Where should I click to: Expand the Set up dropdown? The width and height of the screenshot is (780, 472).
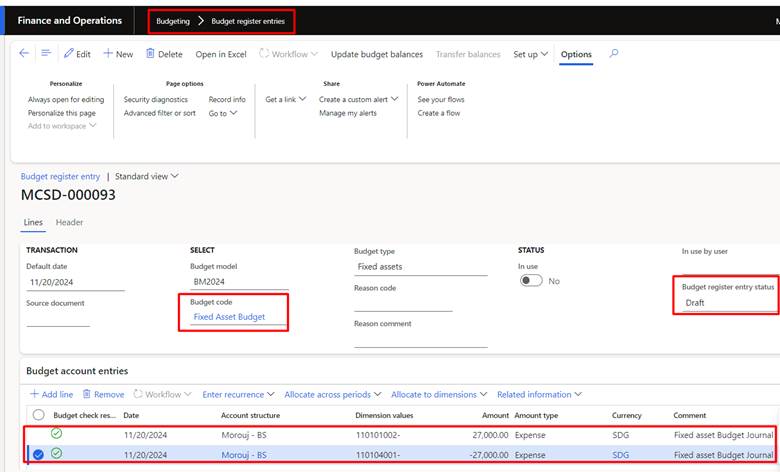544,54
